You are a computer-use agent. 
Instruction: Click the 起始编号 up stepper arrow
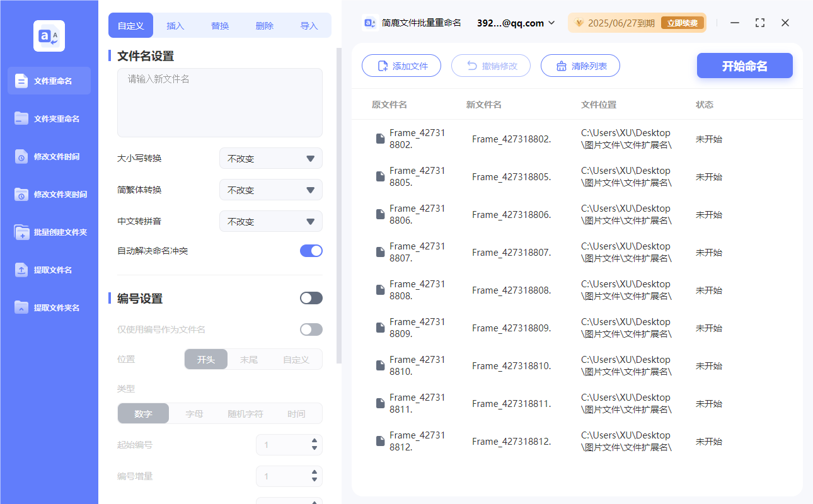[313, 440]
